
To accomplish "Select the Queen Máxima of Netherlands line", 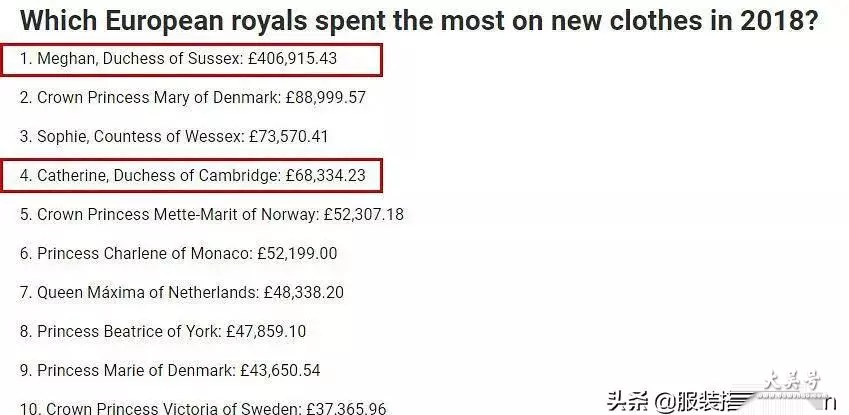I will click(182, 293).
